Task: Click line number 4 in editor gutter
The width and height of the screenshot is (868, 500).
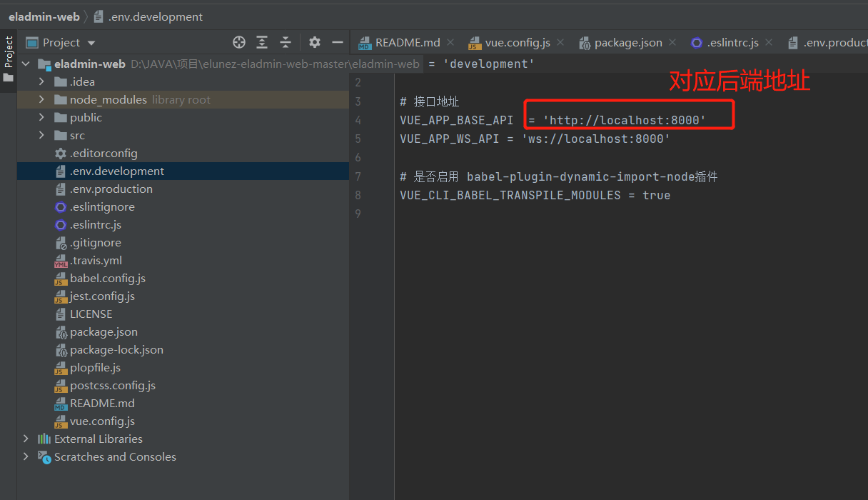Action: (x=358, y=120)
